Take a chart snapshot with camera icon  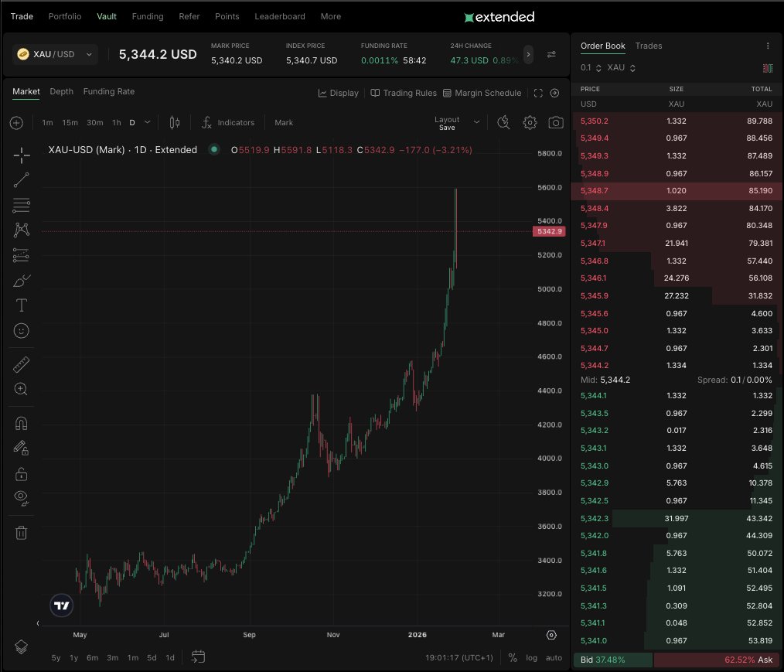(x=556, y=122)
